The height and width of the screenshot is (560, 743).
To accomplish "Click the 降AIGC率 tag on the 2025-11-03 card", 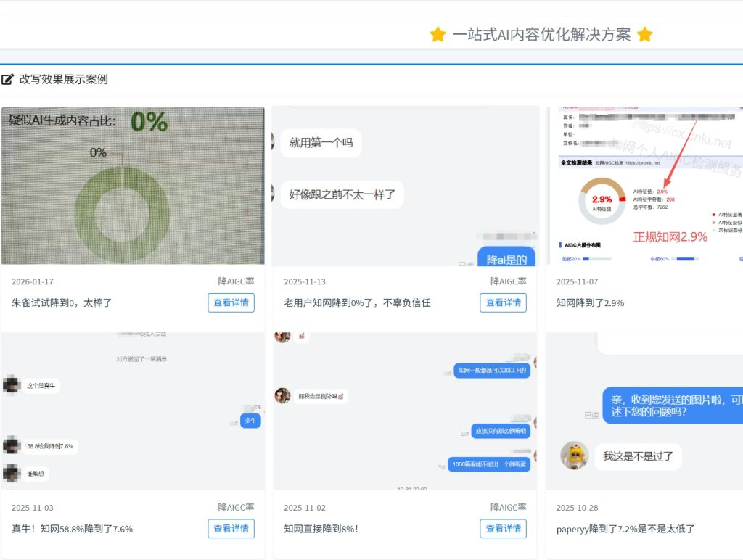I will point(236,508).
